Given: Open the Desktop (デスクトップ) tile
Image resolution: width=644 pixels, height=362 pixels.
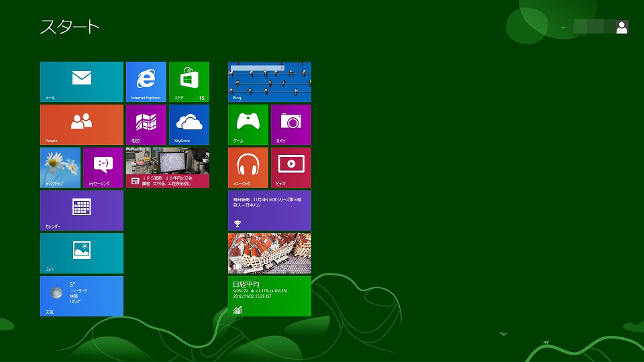Looking at the screenshot, I should pos(60,168).
